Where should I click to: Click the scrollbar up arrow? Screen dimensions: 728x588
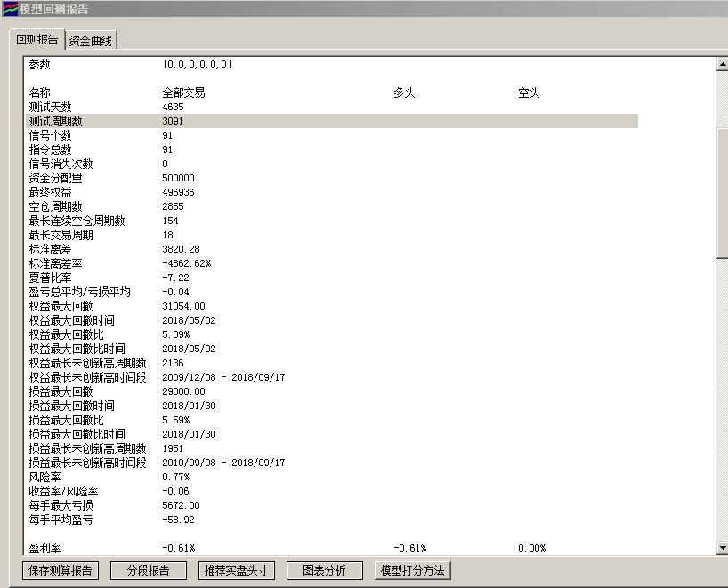click(x=722, y=64)
